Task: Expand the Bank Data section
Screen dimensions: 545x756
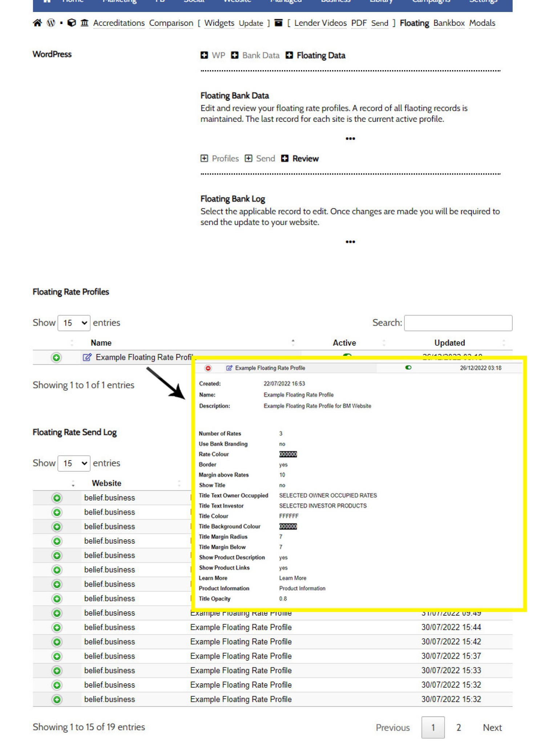Action: point(255,55)
